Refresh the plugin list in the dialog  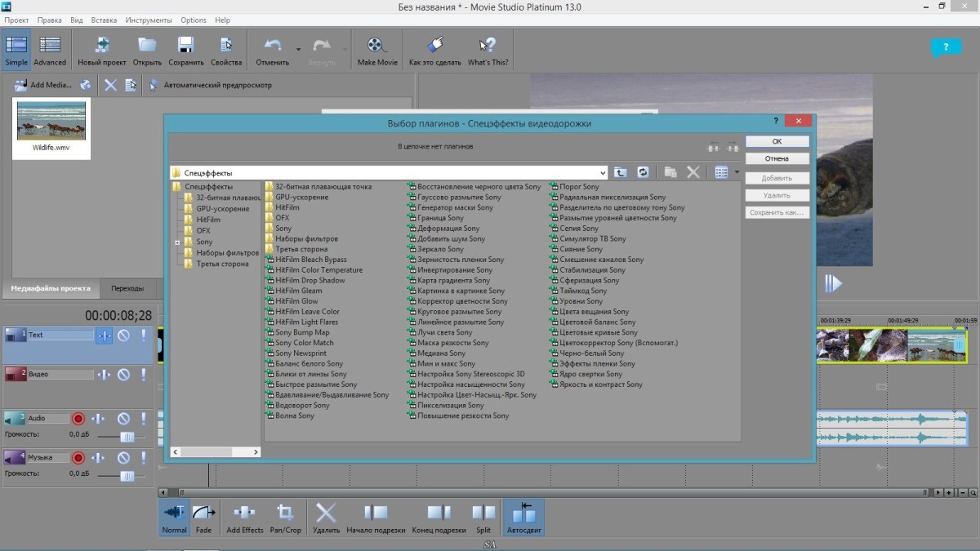click(643, 172)
